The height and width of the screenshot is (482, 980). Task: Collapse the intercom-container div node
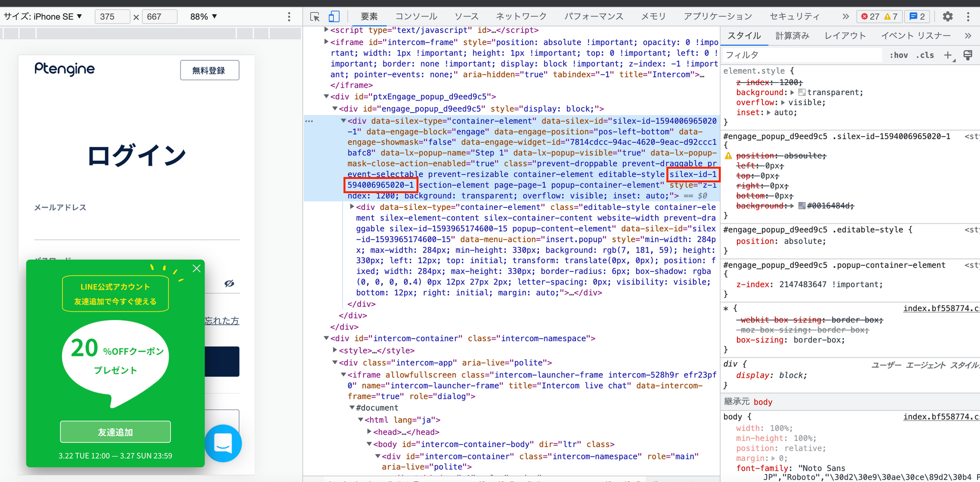[x=326, y=338]
